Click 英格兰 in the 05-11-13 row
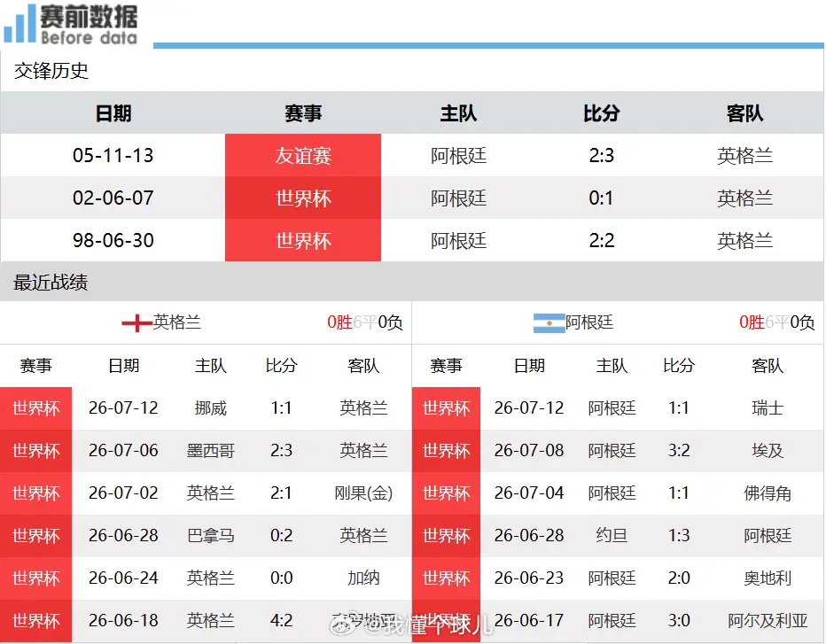The height and width of the screenshot is (644, 826). 744,155
